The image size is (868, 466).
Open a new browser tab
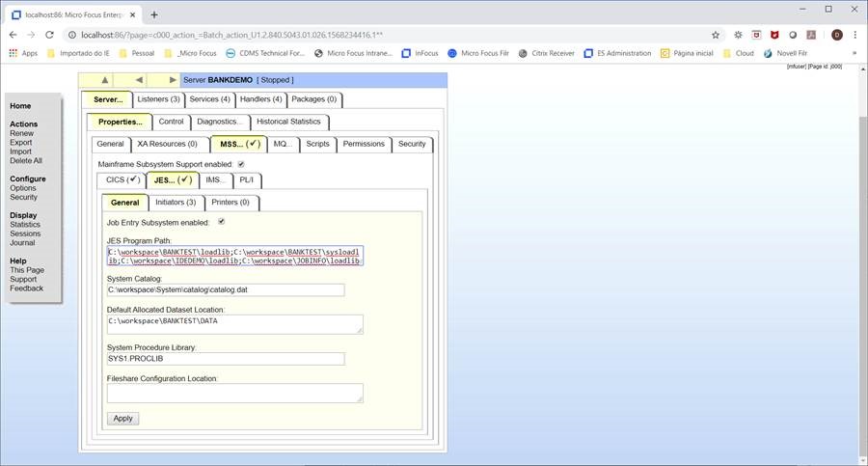click(x=154, y=15)
